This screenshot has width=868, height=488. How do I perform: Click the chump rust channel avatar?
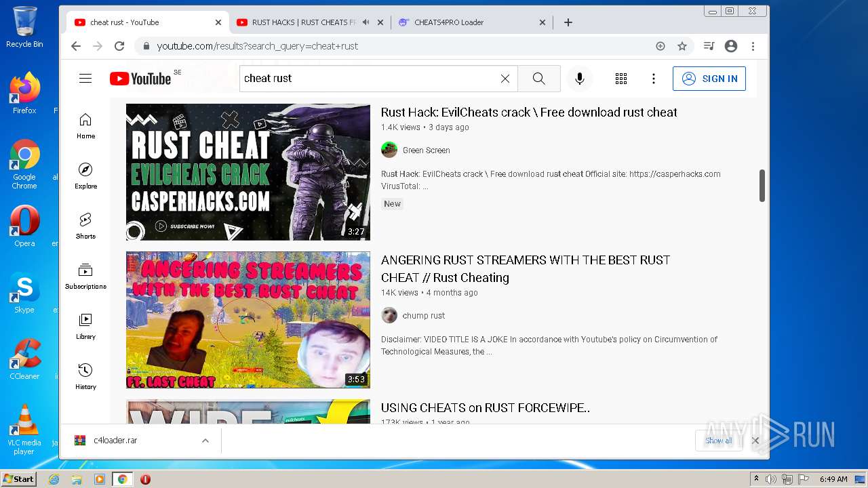[389, 315]
